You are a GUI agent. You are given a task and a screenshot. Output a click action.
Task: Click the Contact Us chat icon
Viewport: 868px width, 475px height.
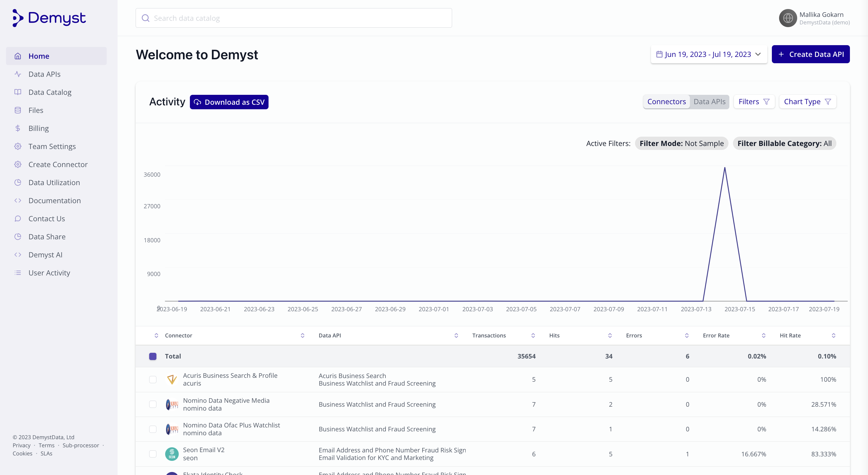(18, 219)
